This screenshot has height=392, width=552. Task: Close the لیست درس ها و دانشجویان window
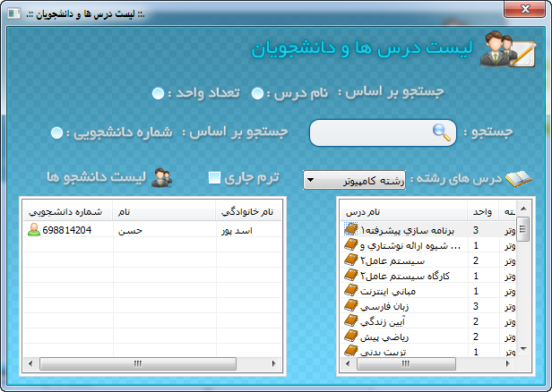524,9
